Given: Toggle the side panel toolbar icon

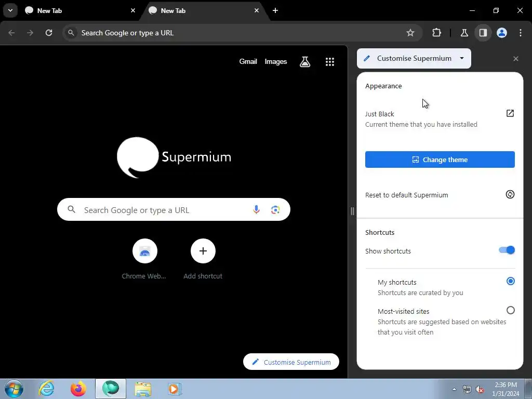Looking at the screenshot, I should (x=483, y=33).
